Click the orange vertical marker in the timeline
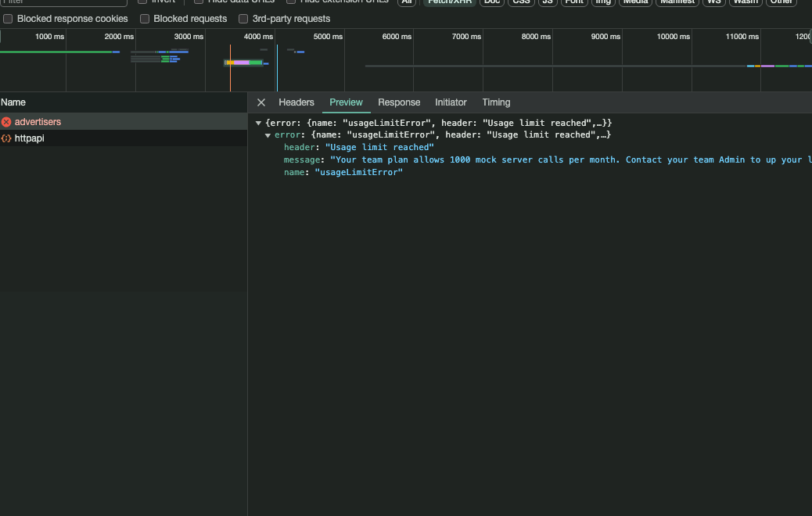This screenshot has width=812, height=516. tap(230, 68)
